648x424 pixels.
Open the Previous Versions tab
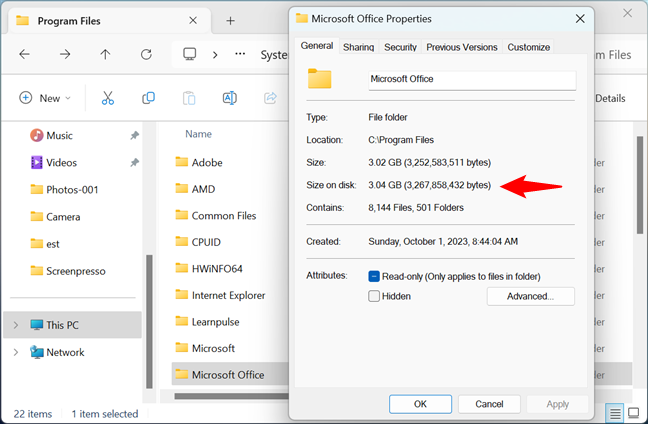pos(461,47)
